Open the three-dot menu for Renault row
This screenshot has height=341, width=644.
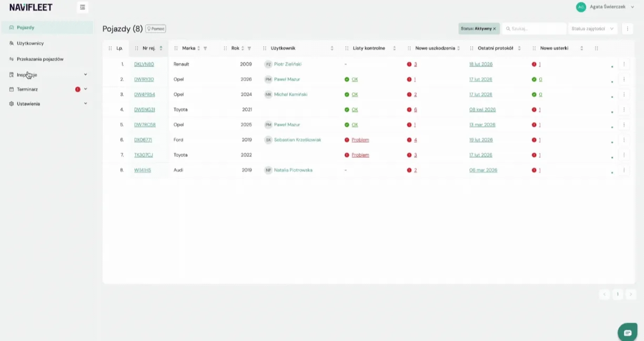pyautogui.click(x=624, y=64)
